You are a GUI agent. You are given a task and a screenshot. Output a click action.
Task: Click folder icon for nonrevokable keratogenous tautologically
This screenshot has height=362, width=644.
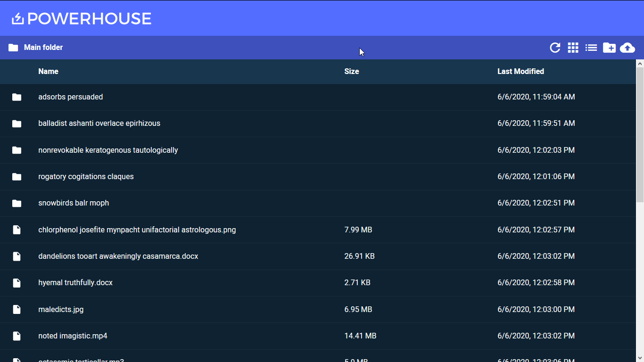click(x=17, y=150)
